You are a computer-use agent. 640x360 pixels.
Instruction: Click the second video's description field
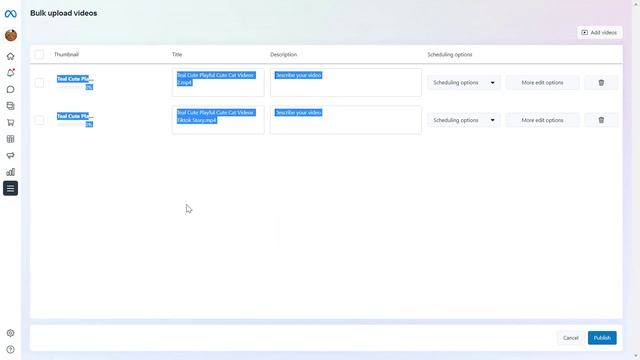pos(346,120)
